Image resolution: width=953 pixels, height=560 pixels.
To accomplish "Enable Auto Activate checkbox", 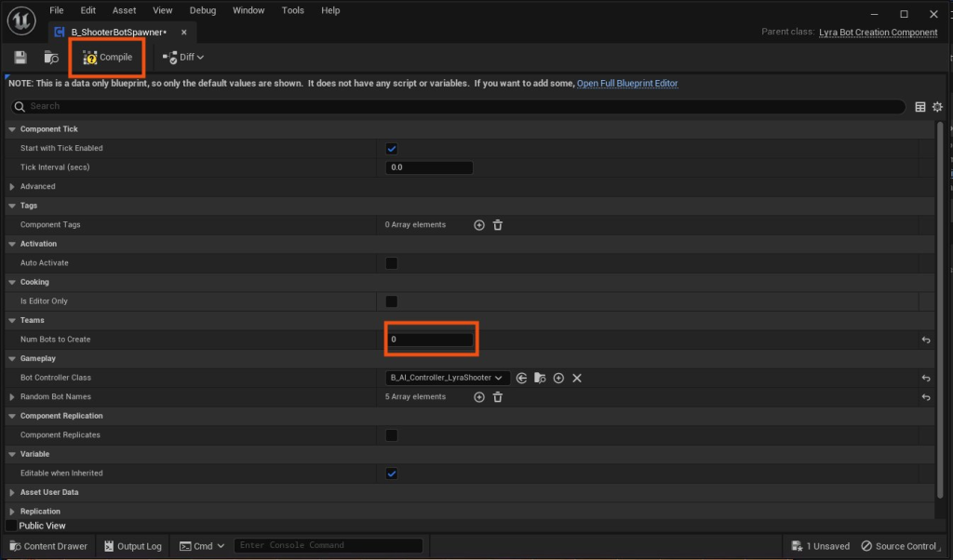I will click(x=392, y=263).
